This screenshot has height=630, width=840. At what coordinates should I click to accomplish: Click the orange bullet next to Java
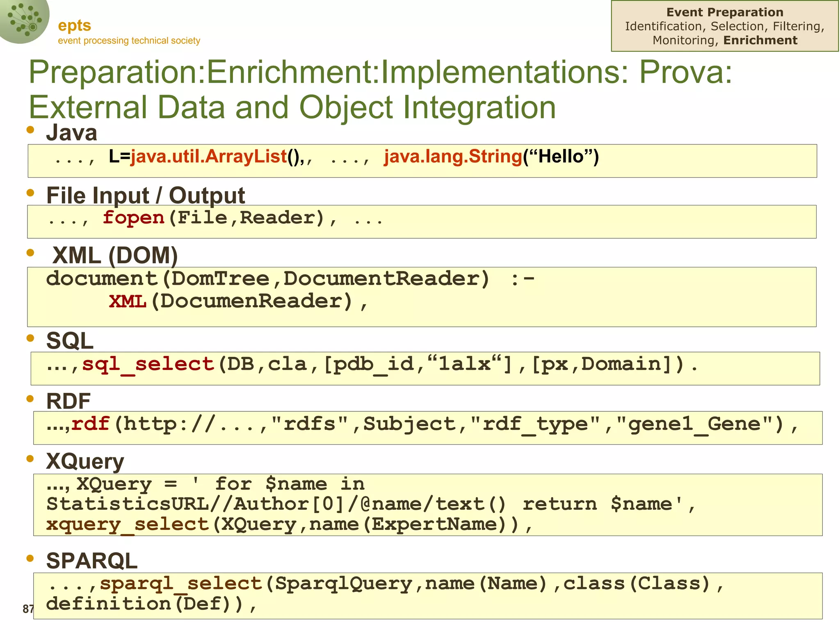pyautogui.click(x=30, y=130)
